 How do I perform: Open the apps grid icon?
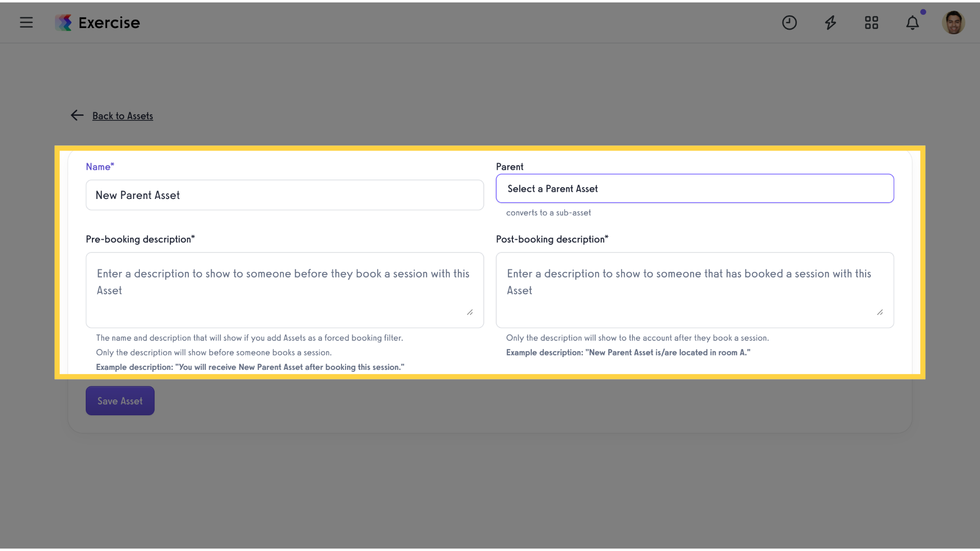pyautogui.click(x=871, y=22)
